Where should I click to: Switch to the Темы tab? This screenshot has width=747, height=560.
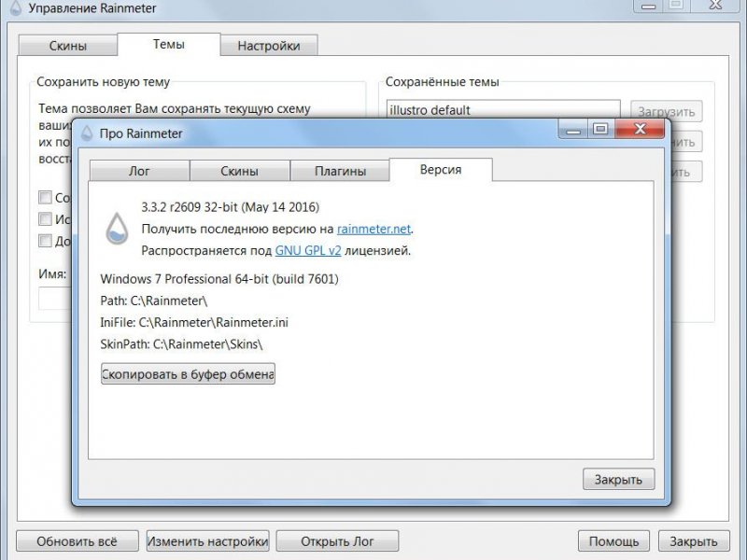(x=169, y=44)
